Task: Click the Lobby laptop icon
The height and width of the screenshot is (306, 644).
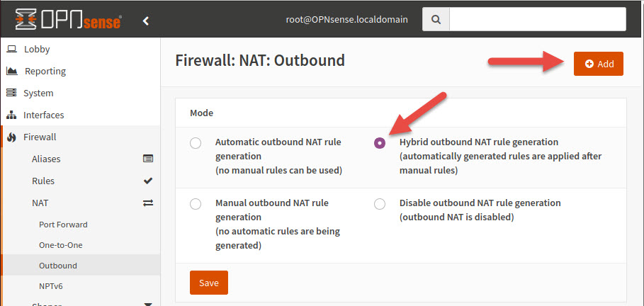Action: click(x=12, y=50)
